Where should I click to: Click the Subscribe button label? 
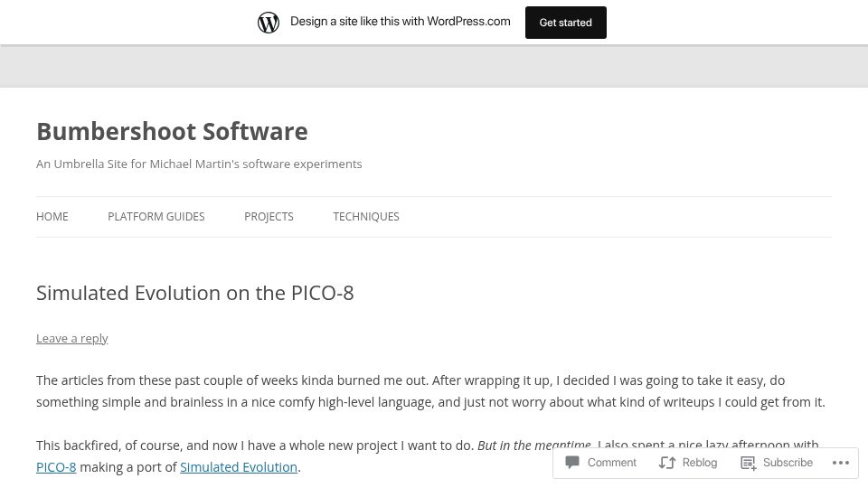(x=788, y=462)
